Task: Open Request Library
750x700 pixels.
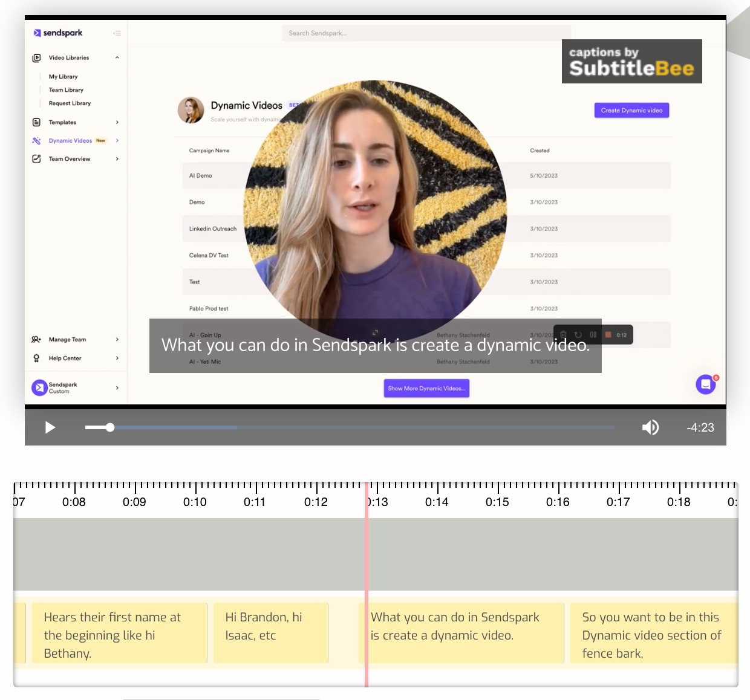Action: coord(70,103)
